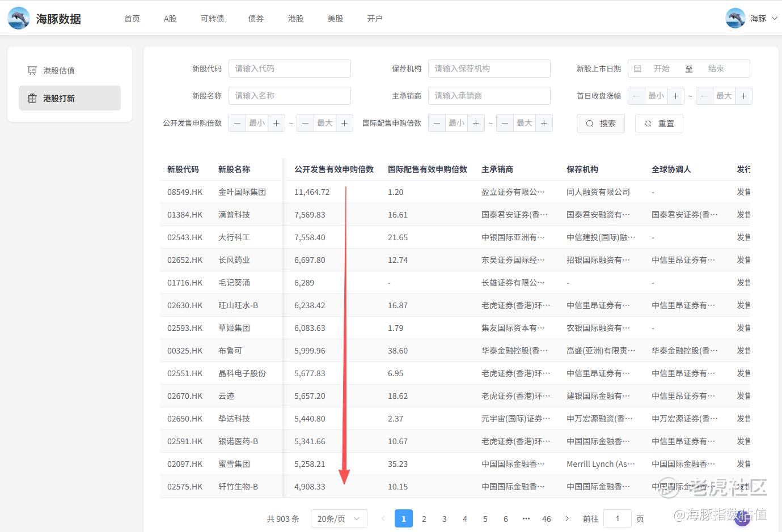Image resolution: width=782 pixels, height=532 pixels.
Task: Select 港股打新 in the sidebar
Action: [70, 98]
